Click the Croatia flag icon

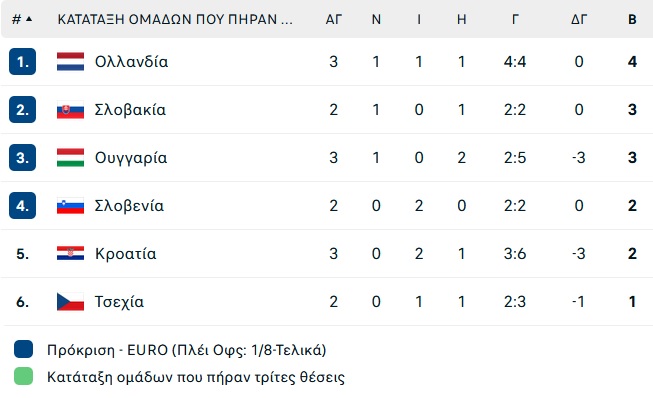(x=70, y=254)
